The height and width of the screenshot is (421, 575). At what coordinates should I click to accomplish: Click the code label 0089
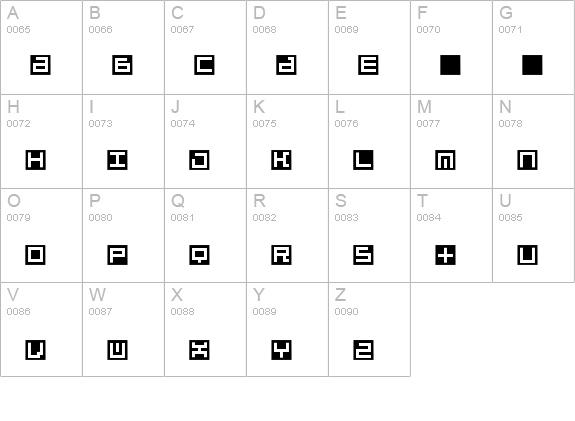tap(264, 312)
